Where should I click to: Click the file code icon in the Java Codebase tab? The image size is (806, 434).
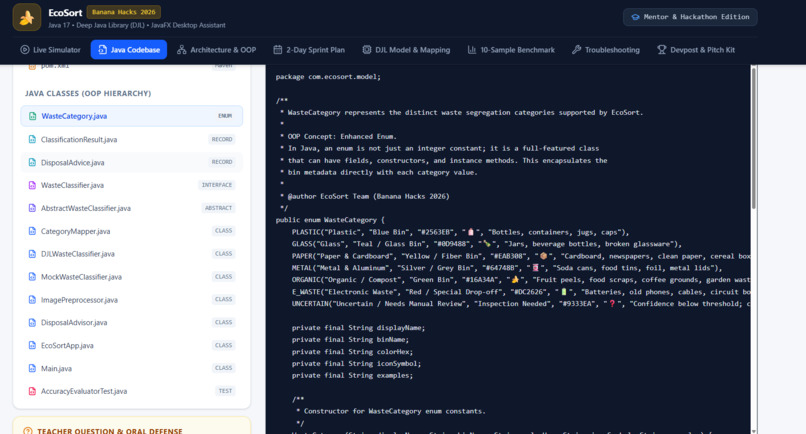click(x=102, y=50)
